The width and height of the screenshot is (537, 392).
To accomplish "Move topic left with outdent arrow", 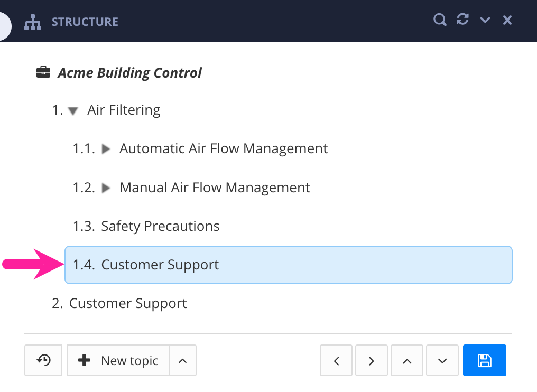I will click(337, 361).
